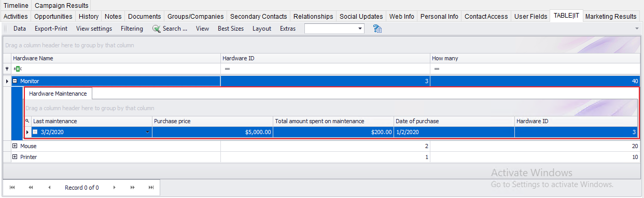Switch to the Groups/Companies tab
644x198 pixels.
[196, 16]
